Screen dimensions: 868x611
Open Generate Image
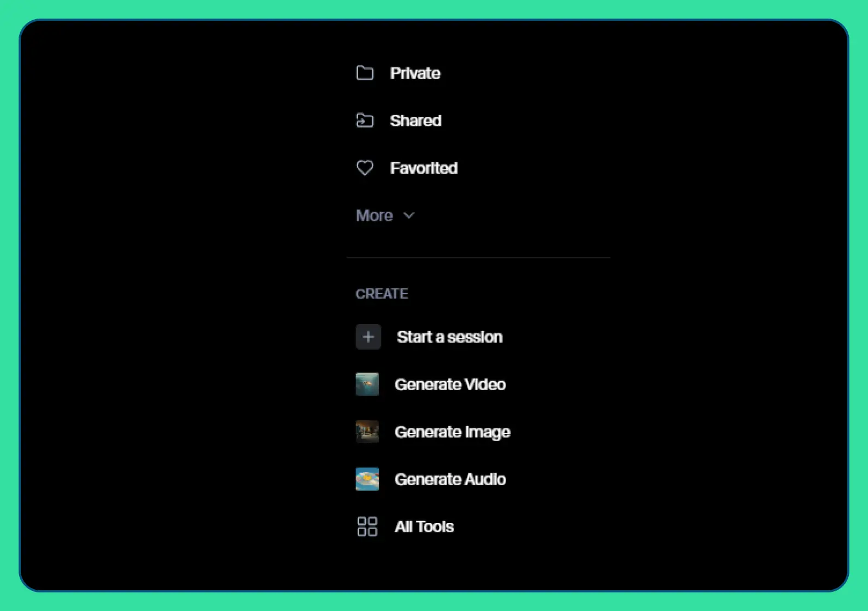[452, 432]
